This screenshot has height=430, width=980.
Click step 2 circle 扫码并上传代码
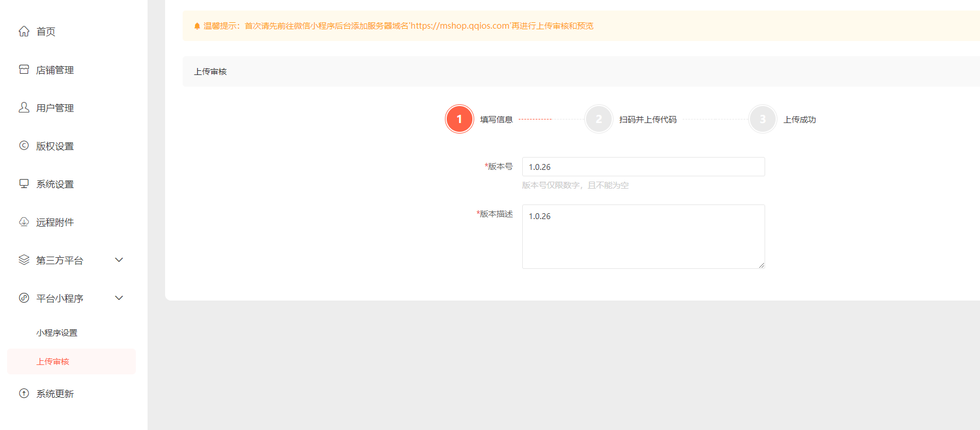(599, 119)
